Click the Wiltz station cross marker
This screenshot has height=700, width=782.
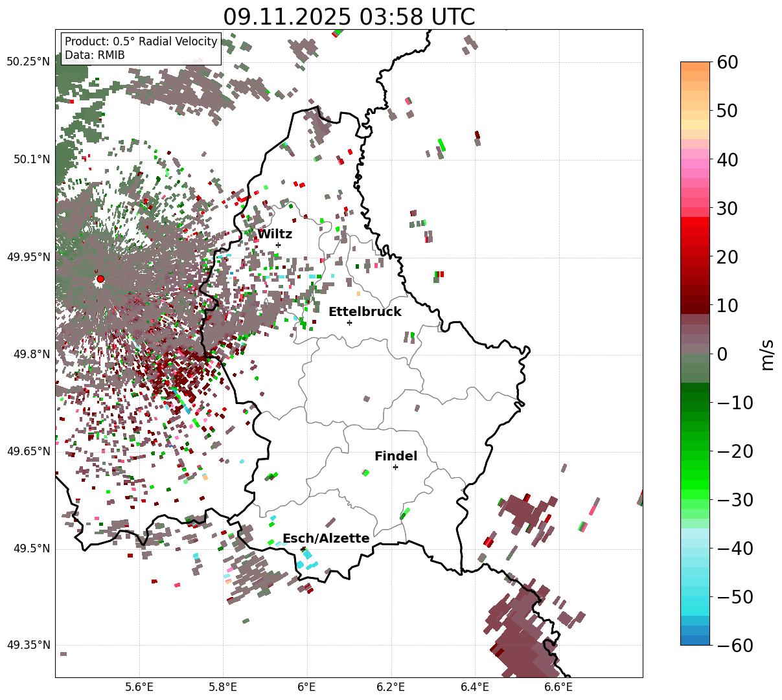point(279,245)
